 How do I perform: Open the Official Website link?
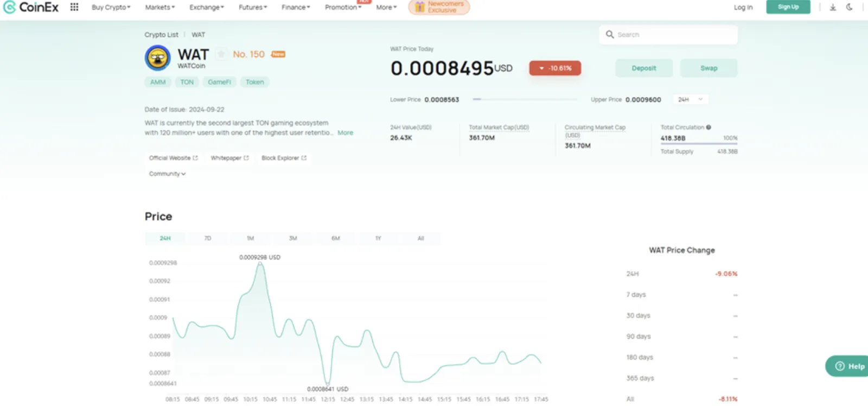[x=173, y=158]
